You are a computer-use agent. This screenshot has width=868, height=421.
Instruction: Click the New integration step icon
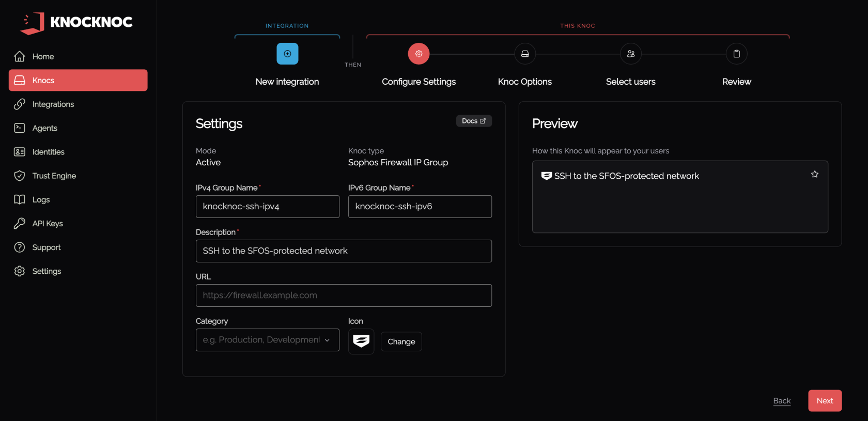(287, 54)
